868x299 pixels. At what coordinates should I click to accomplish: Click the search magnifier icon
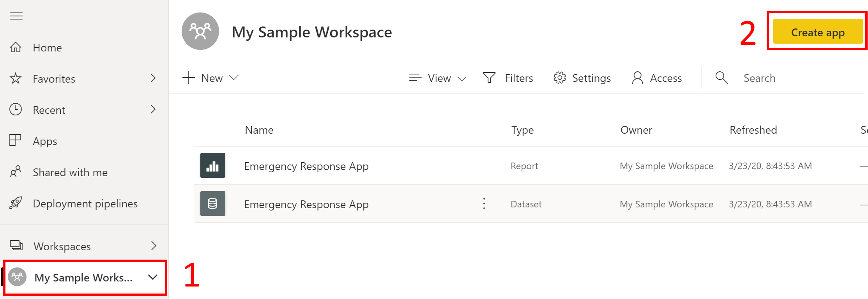click(721, 78)
